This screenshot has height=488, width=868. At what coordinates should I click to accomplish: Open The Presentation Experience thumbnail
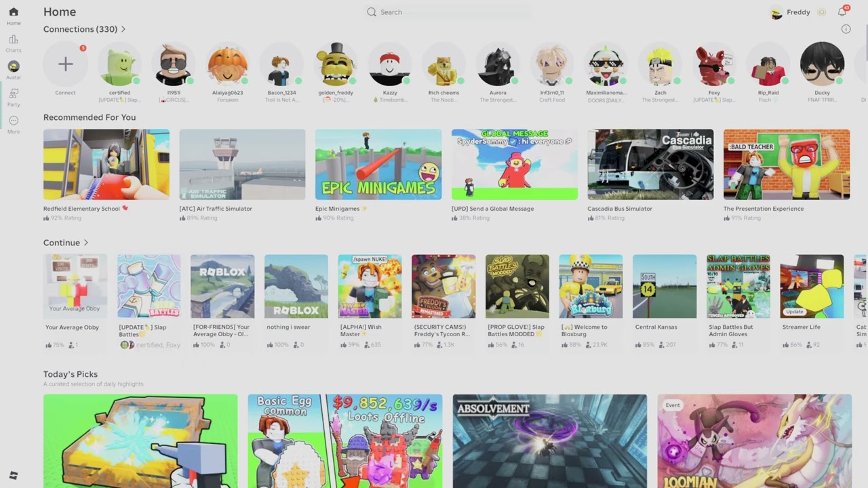coord(787,165)
